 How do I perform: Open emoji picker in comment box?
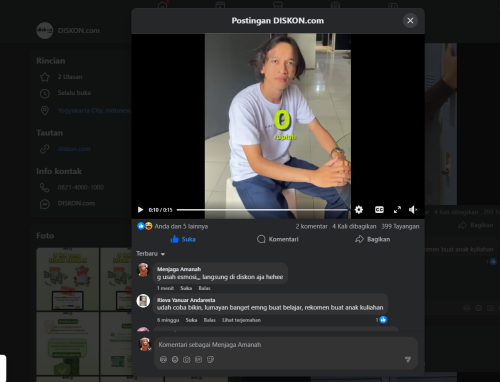[175, 359]
